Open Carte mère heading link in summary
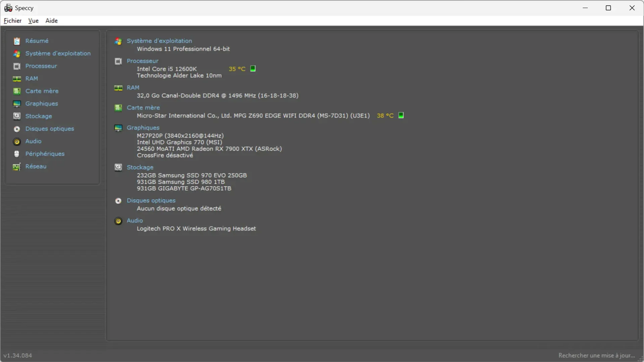 click(143, 108)
